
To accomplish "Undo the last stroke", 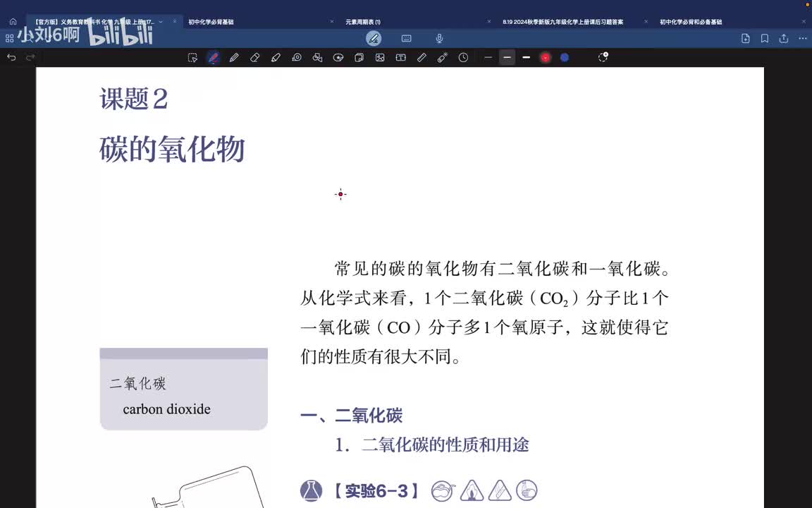I will [x=11, y=57].
